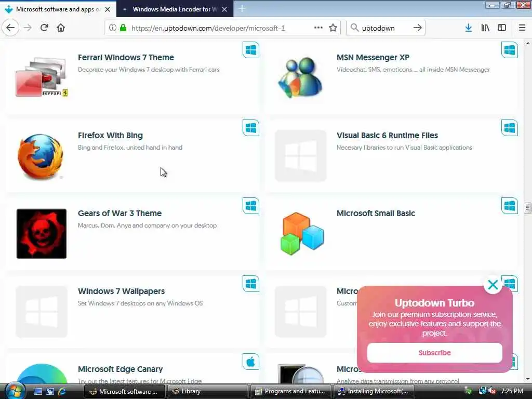Open the Visual Basic 6 placeholder thumbnail
532x399 pixels.
pyautogui.click(x=301, y=156)
